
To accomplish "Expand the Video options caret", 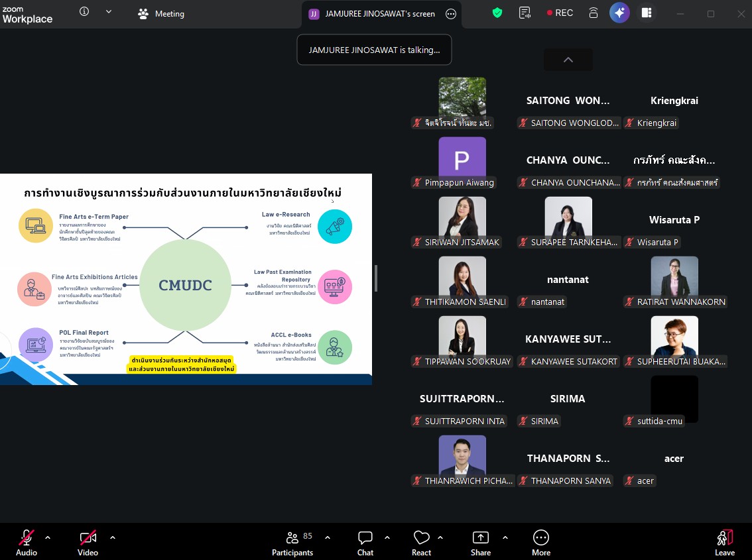I will [112, 537].
